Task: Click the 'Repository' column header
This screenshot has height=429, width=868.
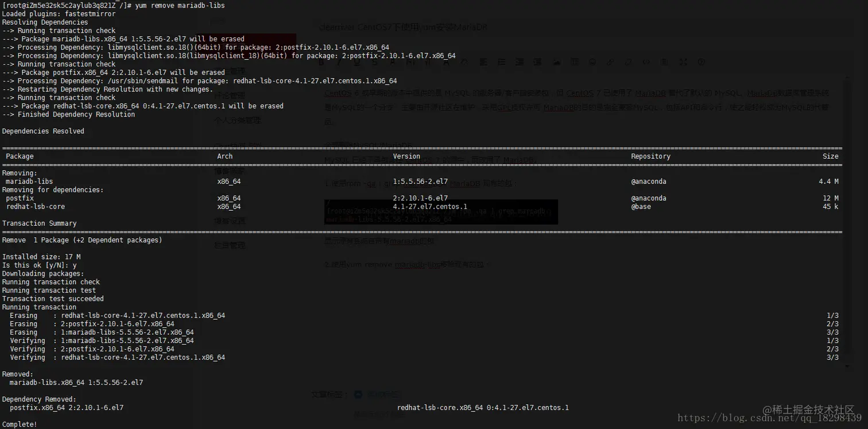Action: tap(650, 156)
